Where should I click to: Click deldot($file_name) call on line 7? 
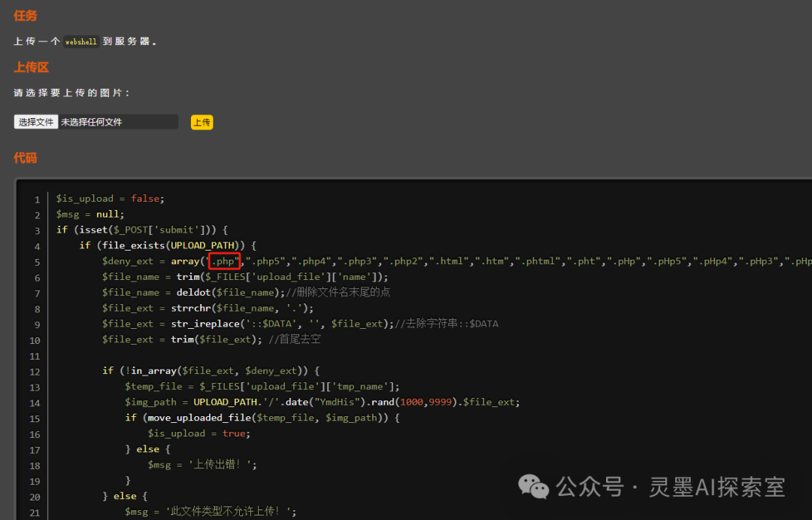[x=231, y=293]
